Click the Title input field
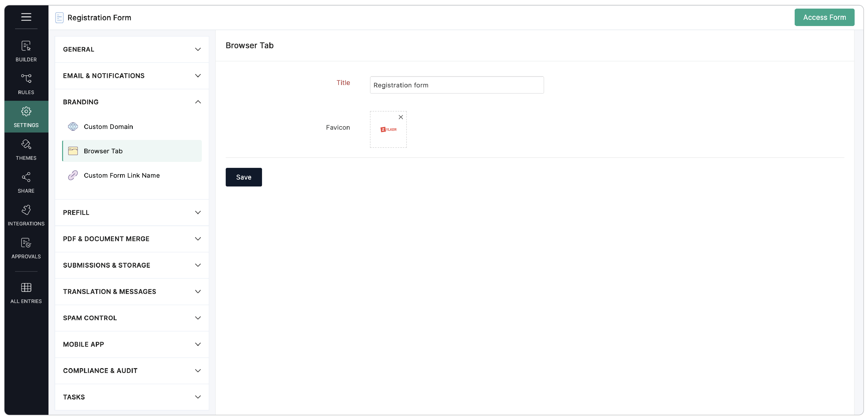The image size is (868, 420). [x=456, y=85]
